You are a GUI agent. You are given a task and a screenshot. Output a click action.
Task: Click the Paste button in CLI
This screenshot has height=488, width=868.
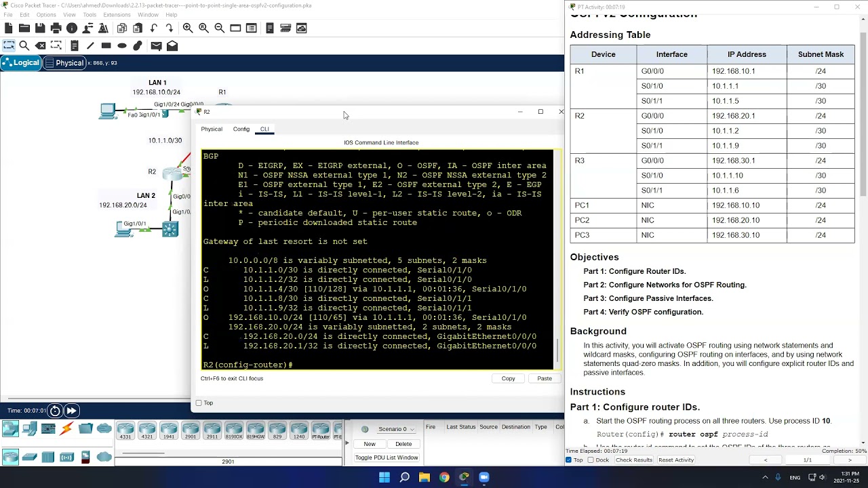point(545,379)
